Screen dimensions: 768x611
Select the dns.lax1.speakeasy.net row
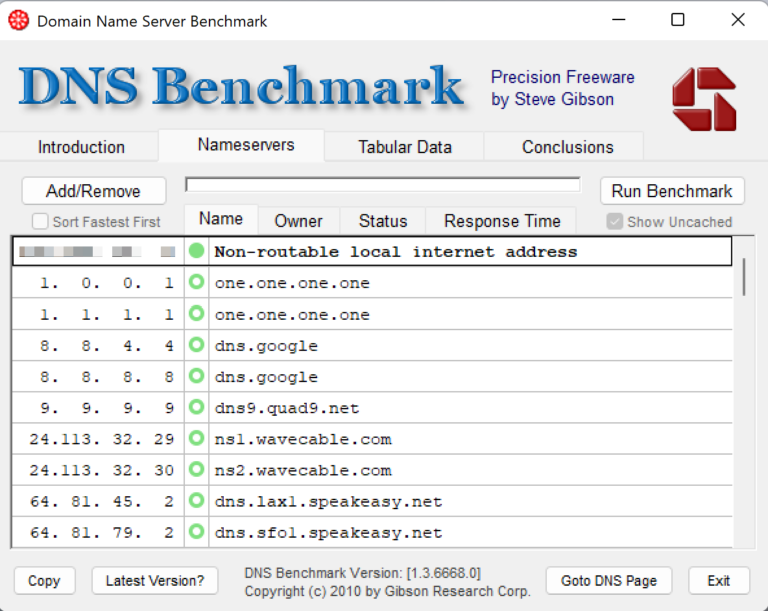click(x=372, y=501)
